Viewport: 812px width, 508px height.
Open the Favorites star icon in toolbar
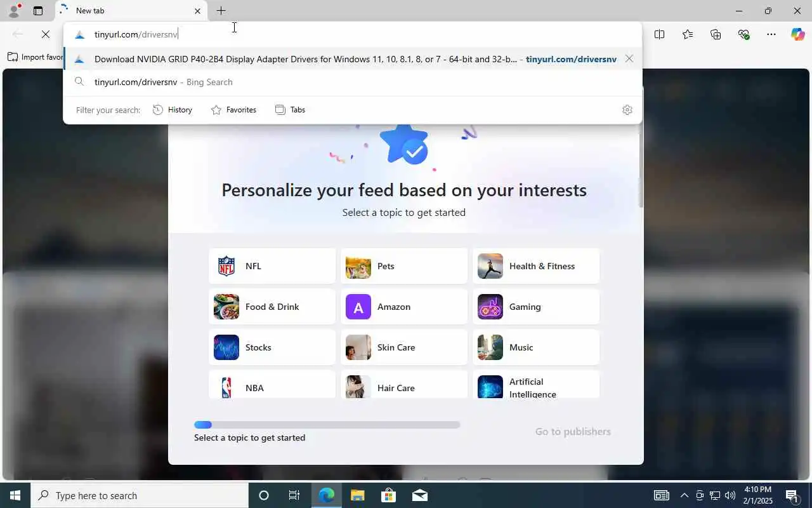pyautogui.click(x=688, y=34)
